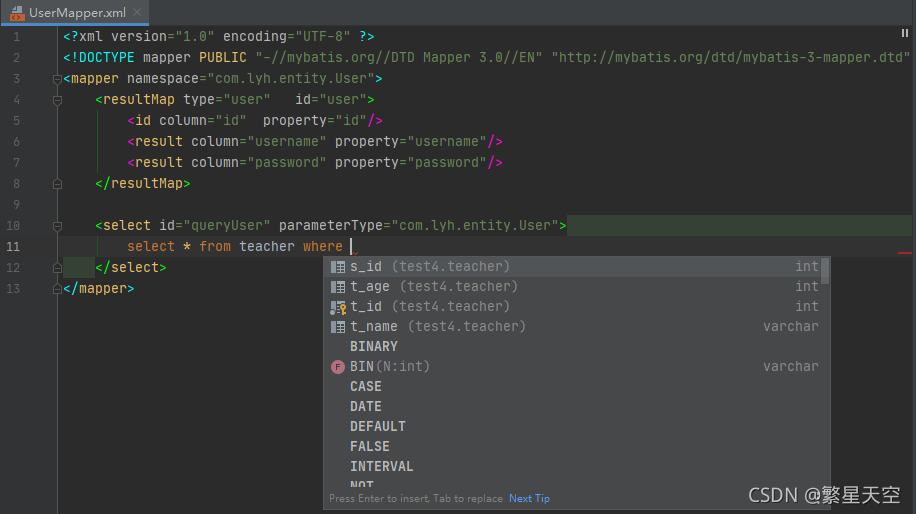Choose INTERVAL keyword suggestion

tap(574, 466)
